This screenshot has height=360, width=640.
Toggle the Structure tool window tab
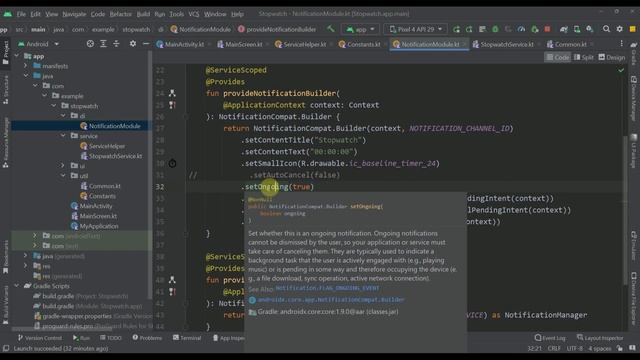coord(6,89)
